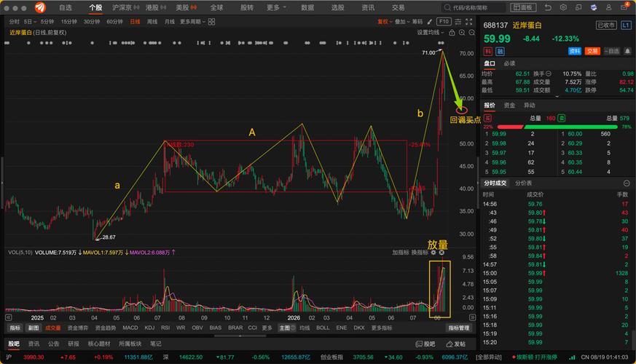Image resolution: width=636 pixels, height=364 pixels.
Task: Click the 埃斯顿 打开涨停 ticker alert
Action: [x=534, y=357]
